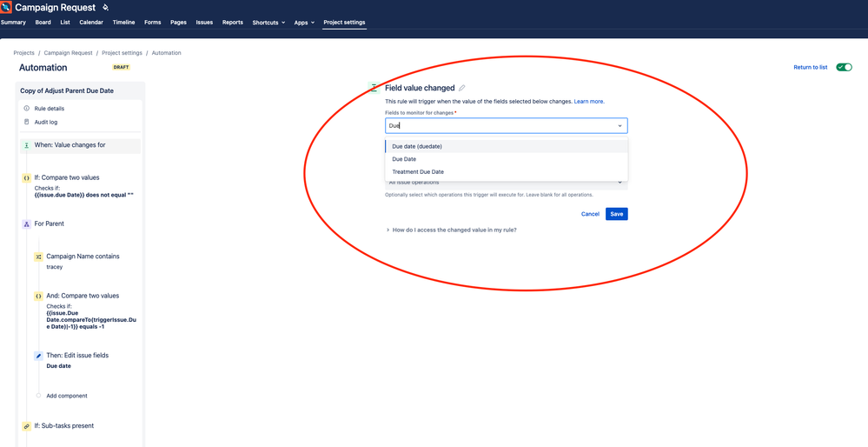Open the All issue operations dropdown
Screen dimensions: 868x447
506,183
